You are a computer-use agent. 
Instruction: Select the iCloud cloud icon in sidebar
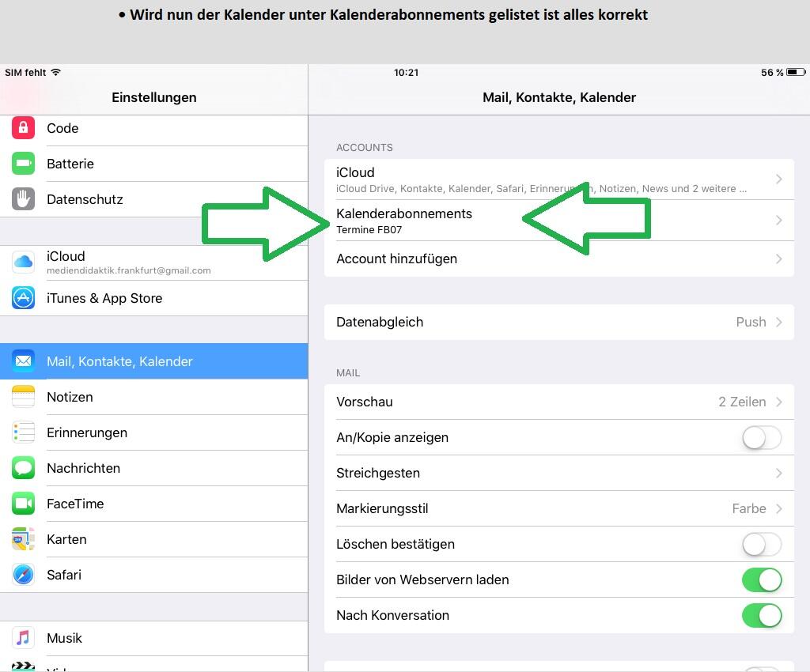pos(23,262)
